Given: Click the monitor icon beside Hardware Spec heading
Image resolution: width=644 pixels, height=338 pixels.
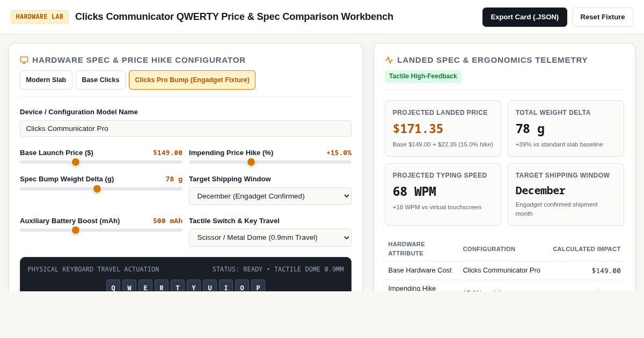Looking at the screenshot, I should tap(24, 60).
